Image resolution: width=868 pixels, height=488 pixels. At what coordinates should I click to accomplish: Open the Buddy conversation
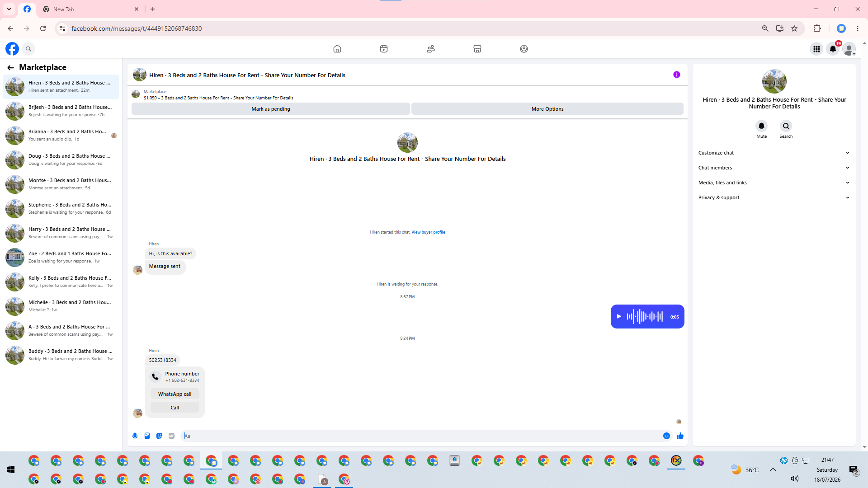(x=61, y=355)
